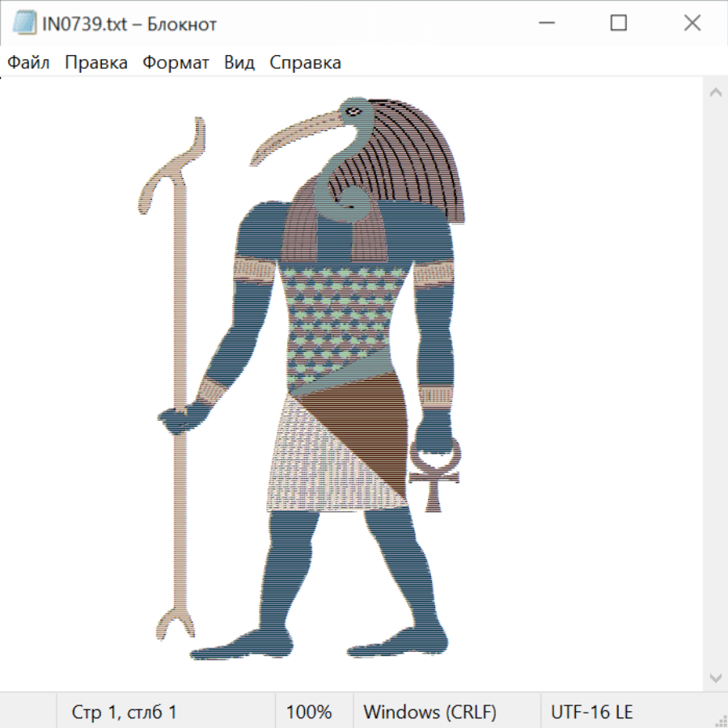Maximize the Блокнот window

point(619,23)
